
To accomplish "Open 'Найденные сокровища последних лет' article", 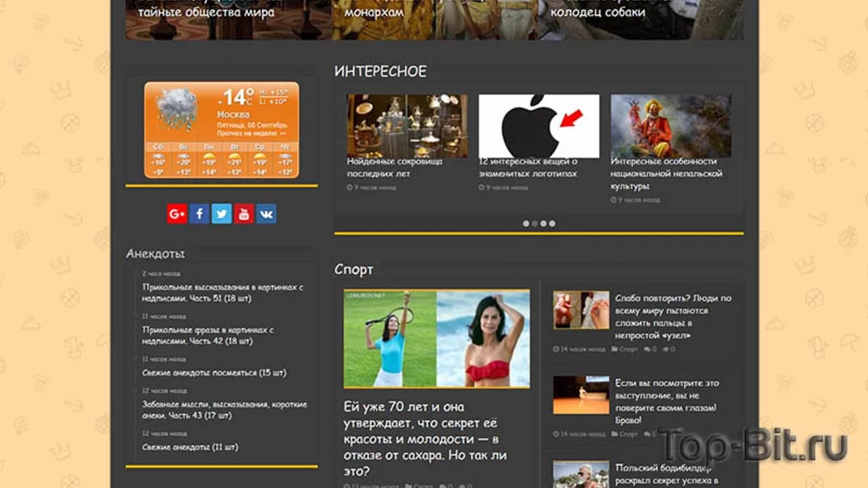I will click(x=394, y=168).
